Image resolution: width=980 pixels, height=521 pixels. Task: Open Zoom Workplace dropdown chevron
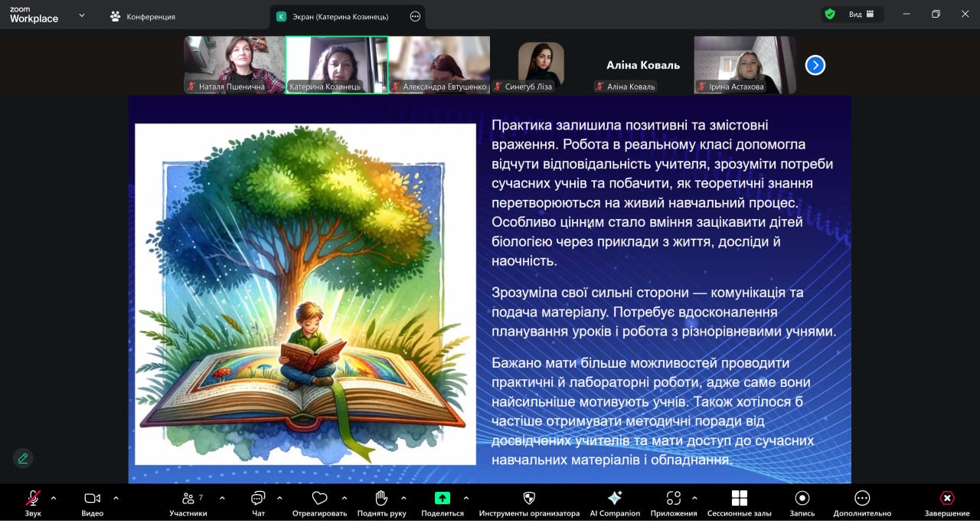(x=82, y=15)
